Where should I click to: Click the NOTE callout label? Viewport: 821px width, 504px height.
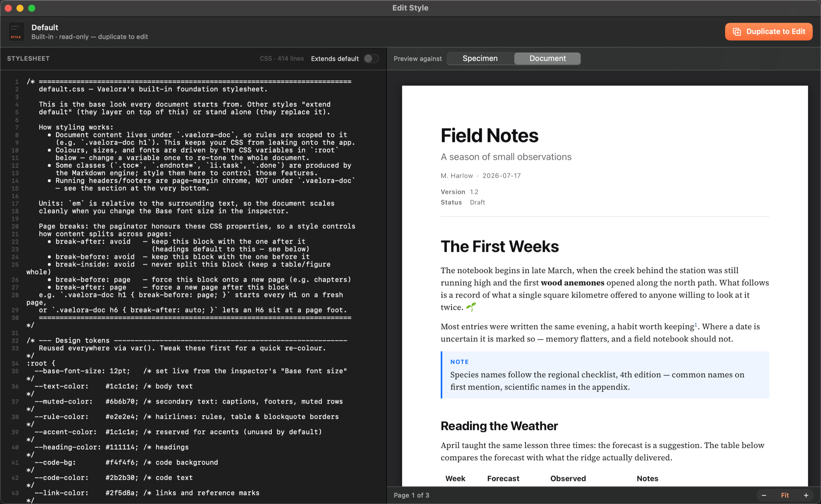(x=459, y=362)
